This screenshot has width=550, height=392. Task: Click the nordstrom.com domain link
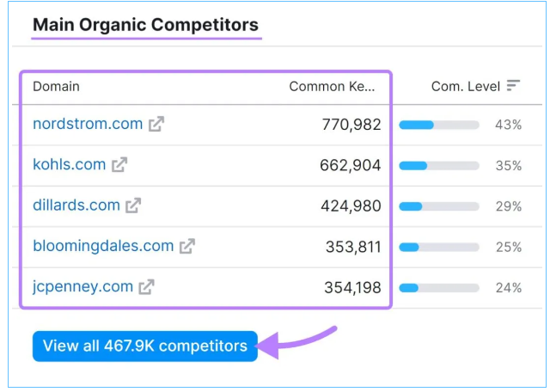pos(88,124)
